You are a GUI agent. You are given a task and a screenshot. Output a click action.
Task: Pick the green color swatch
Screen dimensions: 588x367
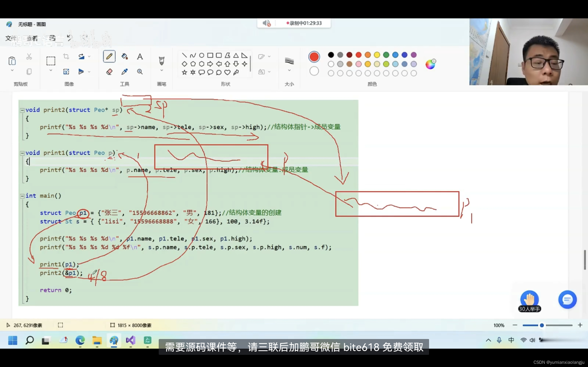[386, 55]
